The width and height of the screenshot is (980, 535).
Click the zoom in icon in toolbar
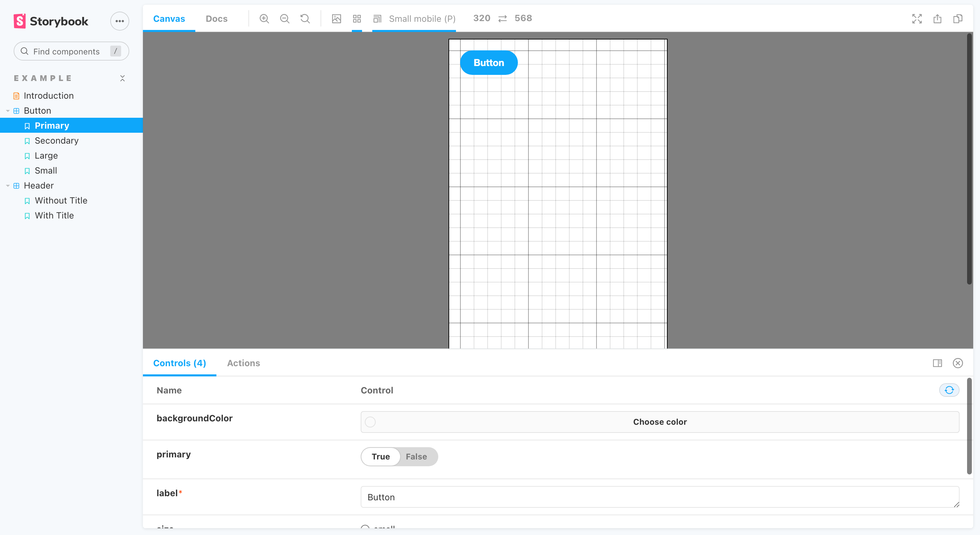pos(264,19)
